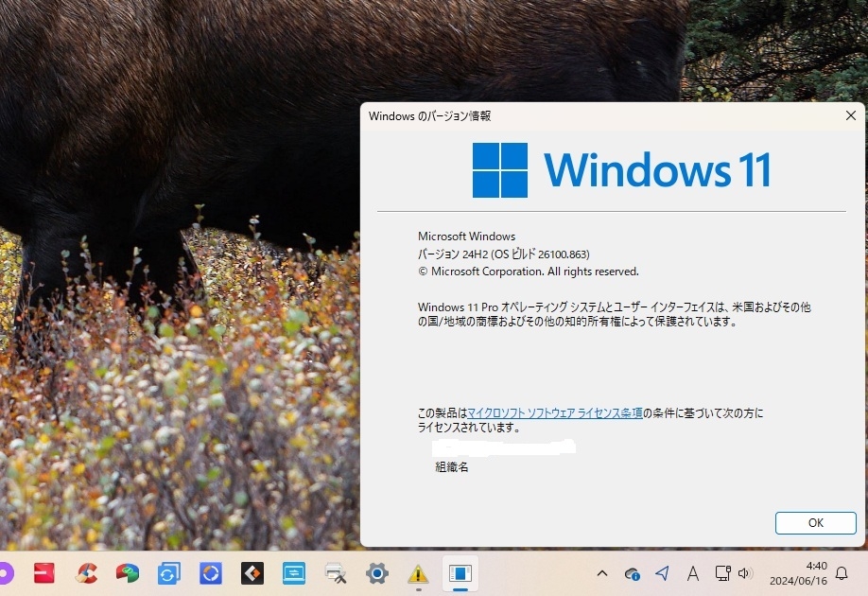
Task: Show hidden system tray icons
Action: pyautogui.click(x=602, y=573)
